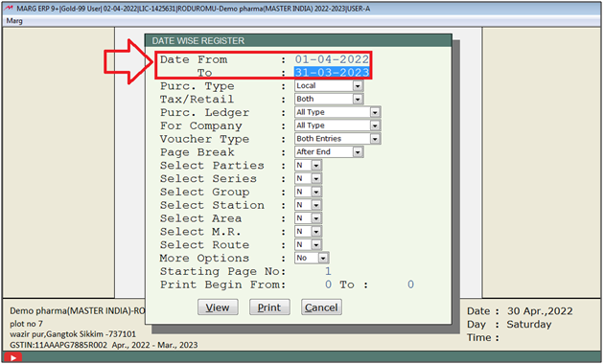Open the Marg menu
Viewport: 604px width, 364px height.
14,21
